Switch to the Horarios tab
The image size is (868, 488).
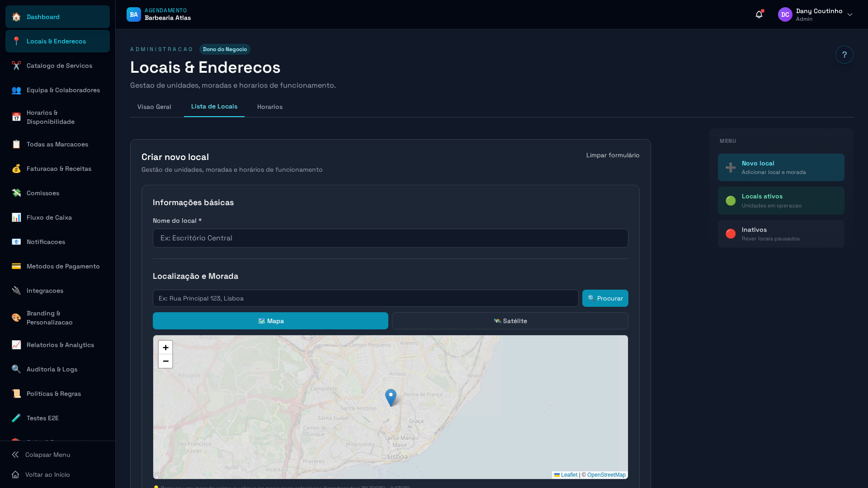pos(269,107)
